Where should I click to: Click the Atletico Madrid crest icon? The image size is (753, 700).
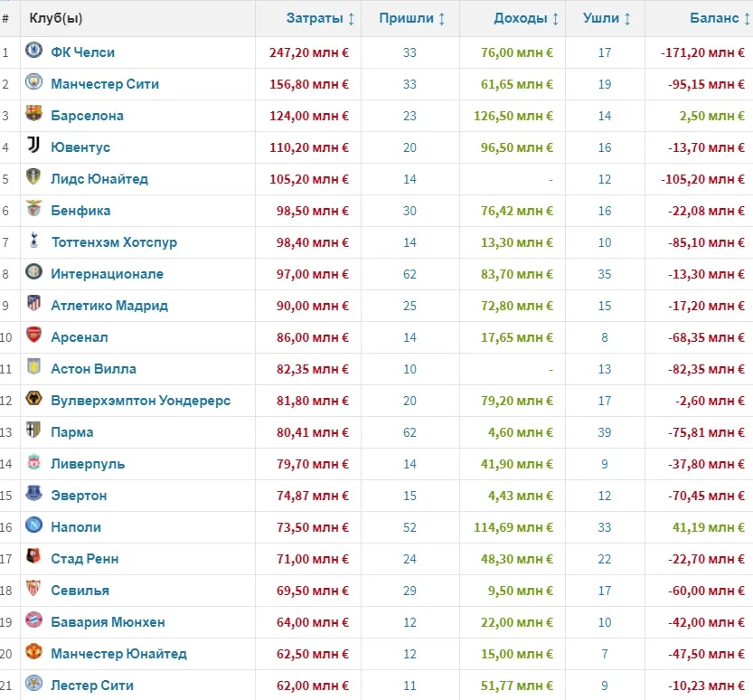tap(33, 305)
